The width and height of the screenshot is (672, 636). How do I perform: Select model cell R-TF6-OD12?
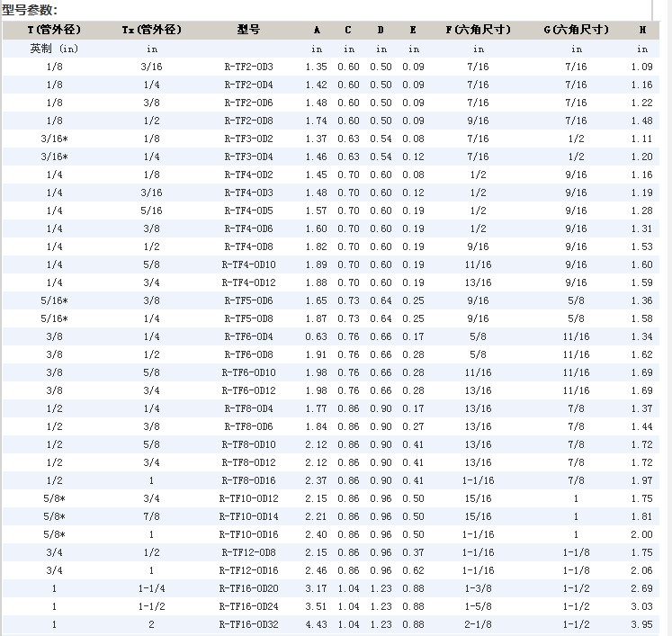click(248, 390)
